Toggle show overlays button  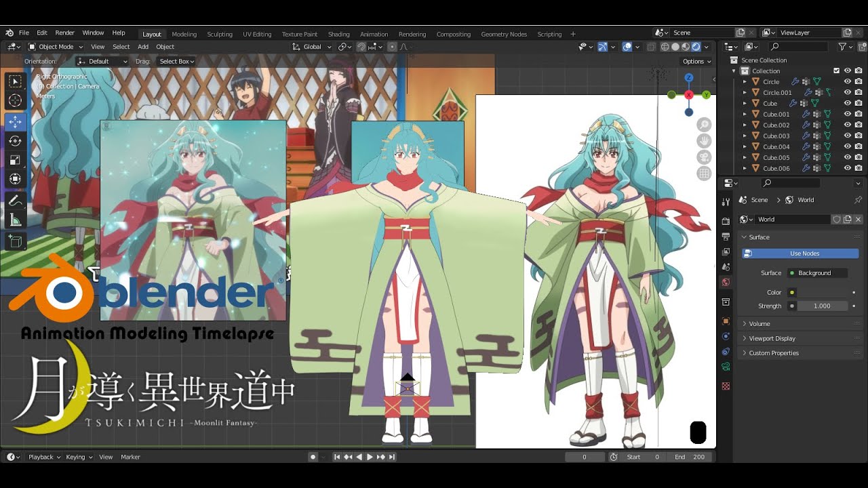click(627, 47)
